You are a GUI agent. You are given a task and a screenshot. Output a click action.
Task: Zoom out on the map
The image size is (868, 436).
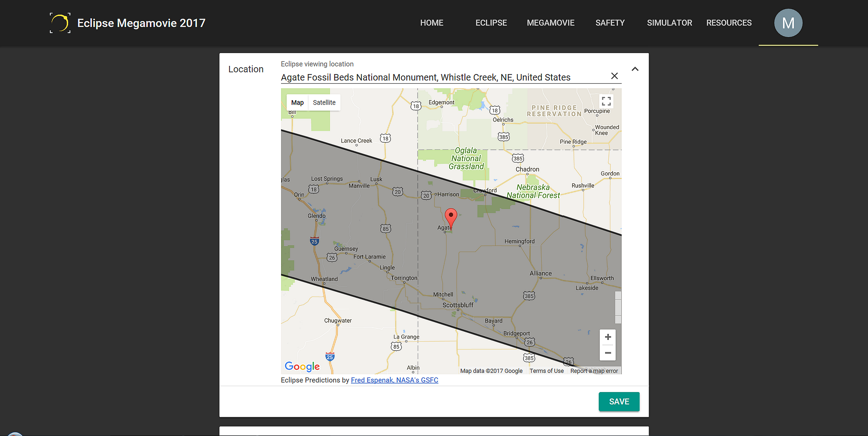[x=607, y=353]
